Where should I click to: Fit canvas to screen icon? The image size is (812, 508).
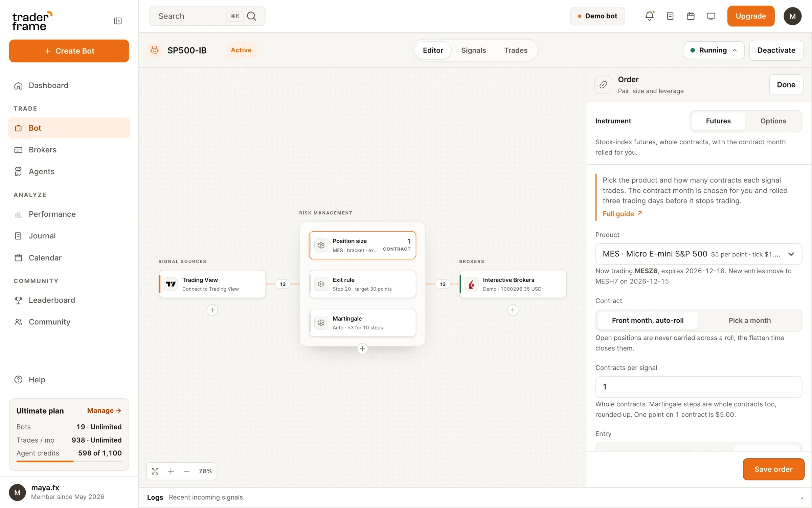[x=155, y=471]
